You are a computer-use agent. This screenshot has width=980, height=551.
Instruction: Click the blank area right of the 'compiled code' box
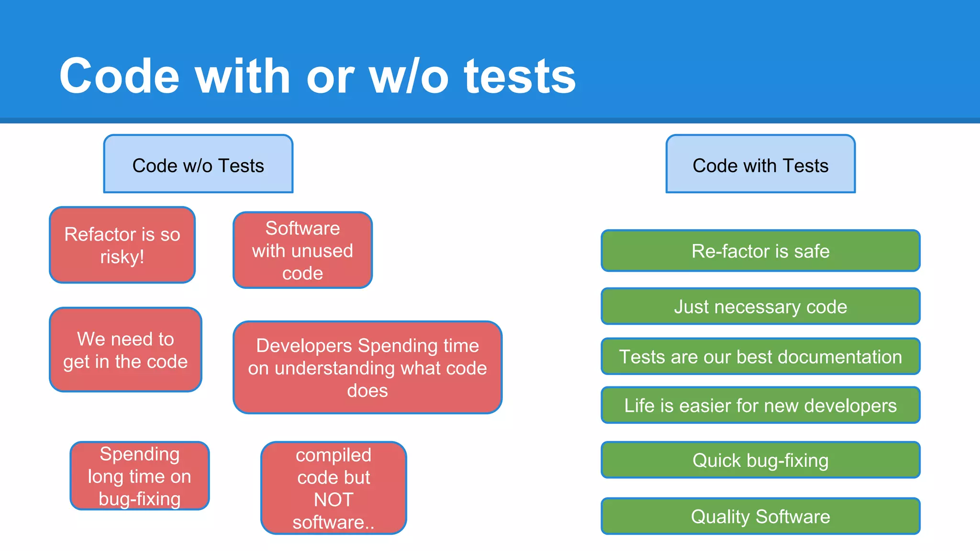(498, 488)
